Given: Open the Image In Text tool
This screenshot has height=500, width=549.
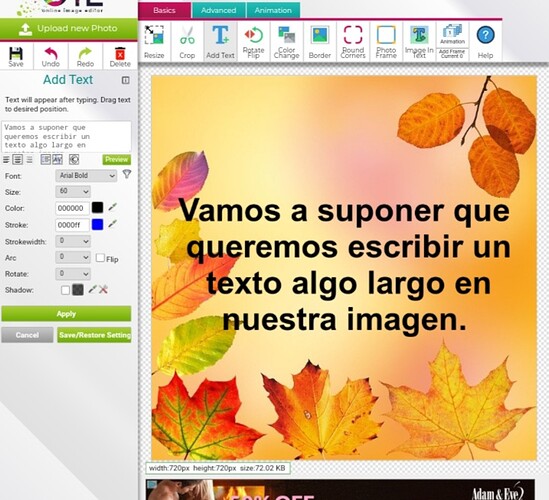Looking at the screenshot, I should click(x=419, y=41).
